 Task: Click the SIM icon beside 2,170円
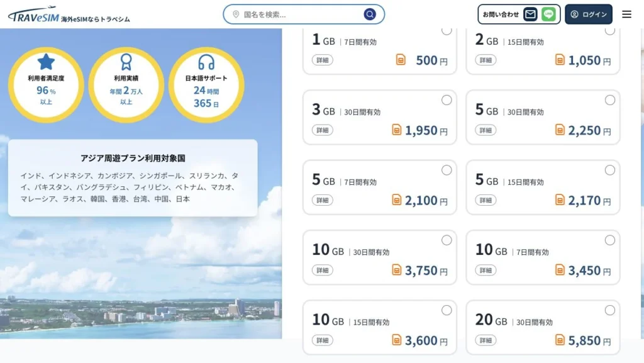560,200
